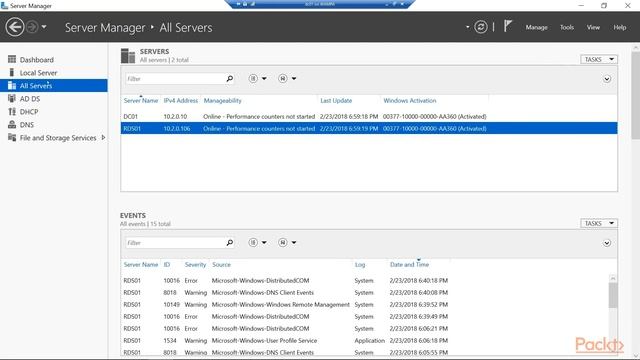Open the Events saved queries icon
640x360 pixels.
click(282, 242)
